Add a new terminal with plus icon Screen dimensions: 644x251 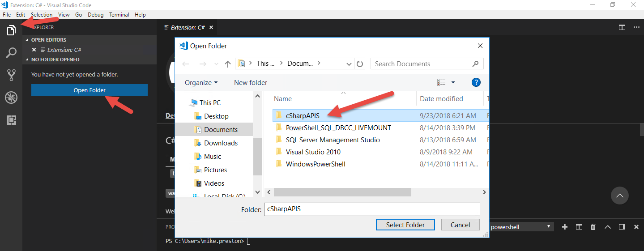(565, 227)
